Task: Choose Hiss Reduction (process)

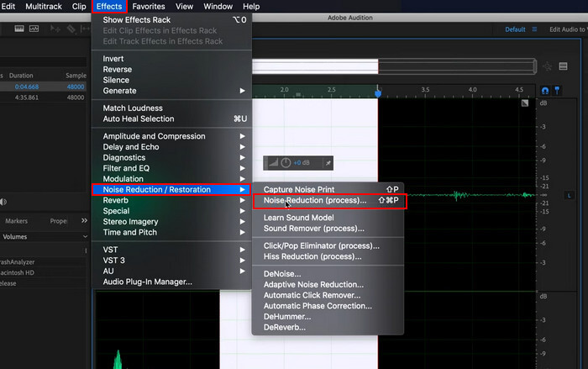Action: [328, 256]
